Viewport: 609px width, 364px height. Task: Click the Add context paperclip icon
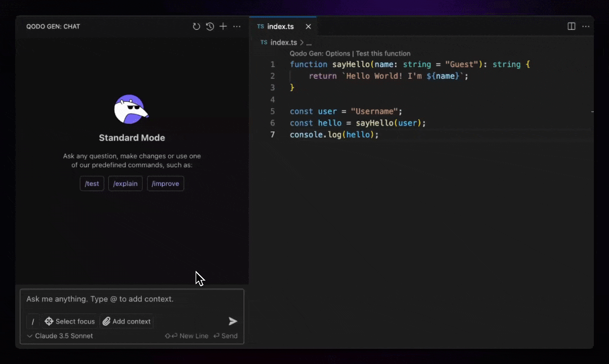point(106,321)
